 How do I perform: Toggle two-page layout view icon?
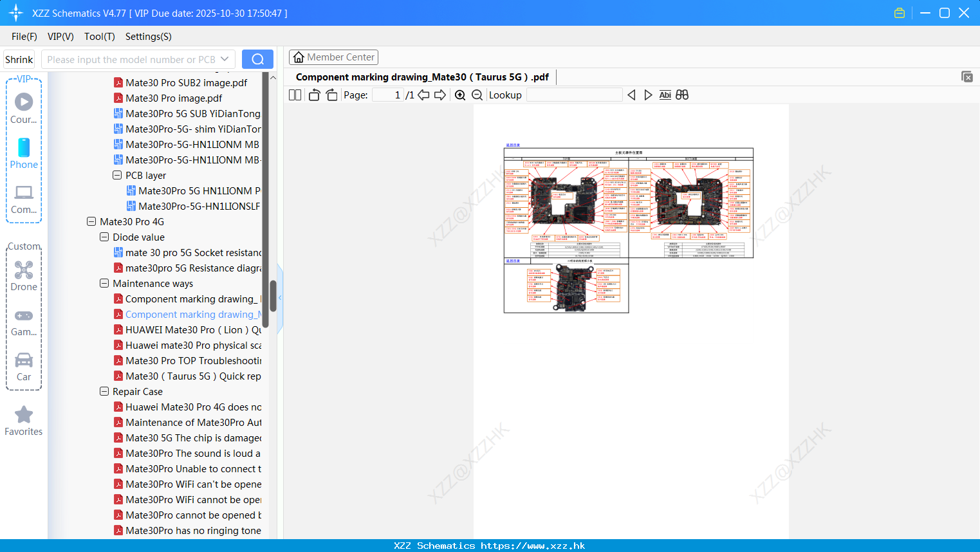(x=295, y=95)
